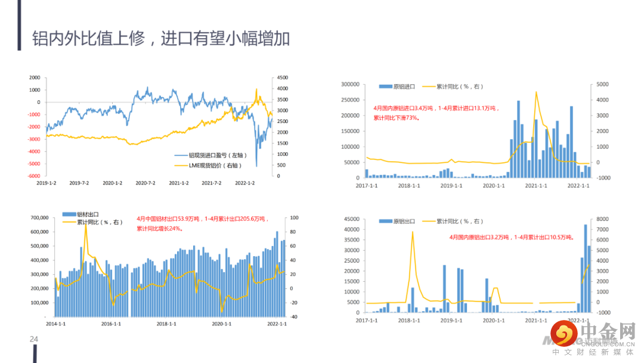644x363 pixels.
Task: Click the blue 铝现货进口盈亏 legend line
Action: pyautogui.click(x=181, y=155)
